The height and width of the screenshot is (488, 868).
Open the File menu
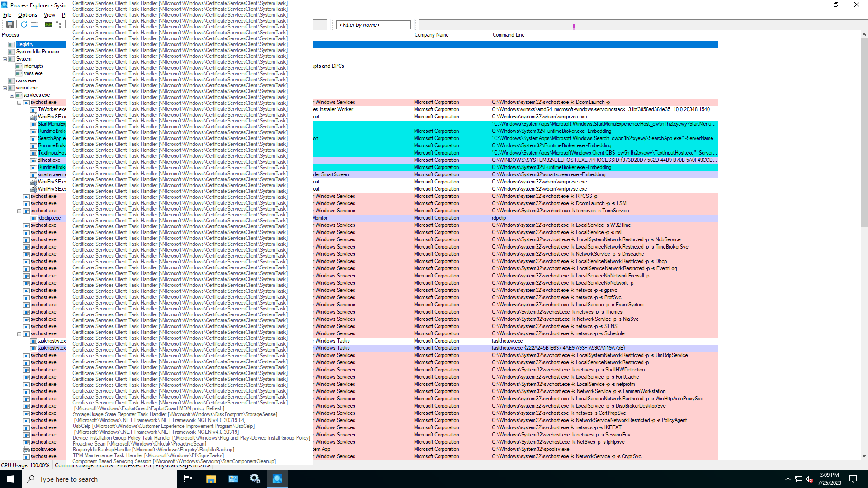(x=7, y=15)
